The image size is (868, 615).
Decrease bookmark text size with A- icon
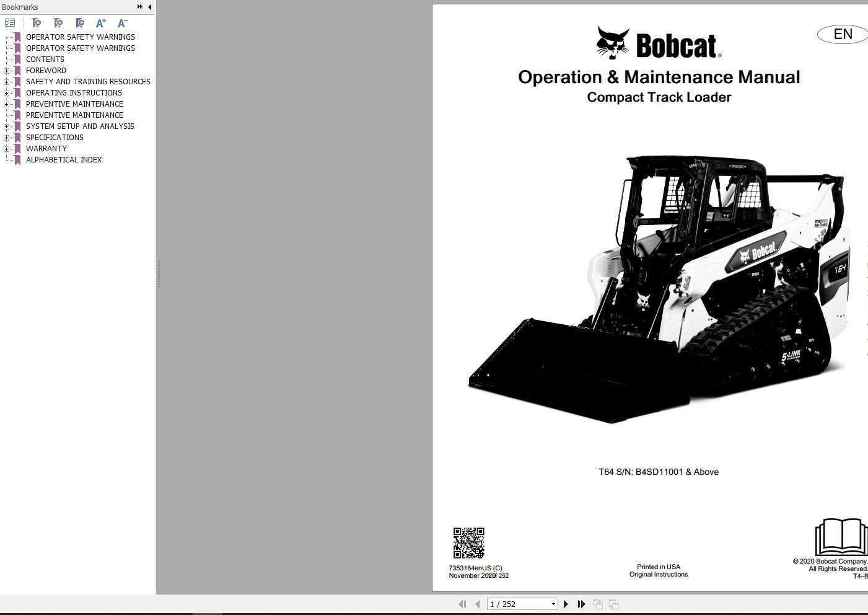tap(121, 22)
